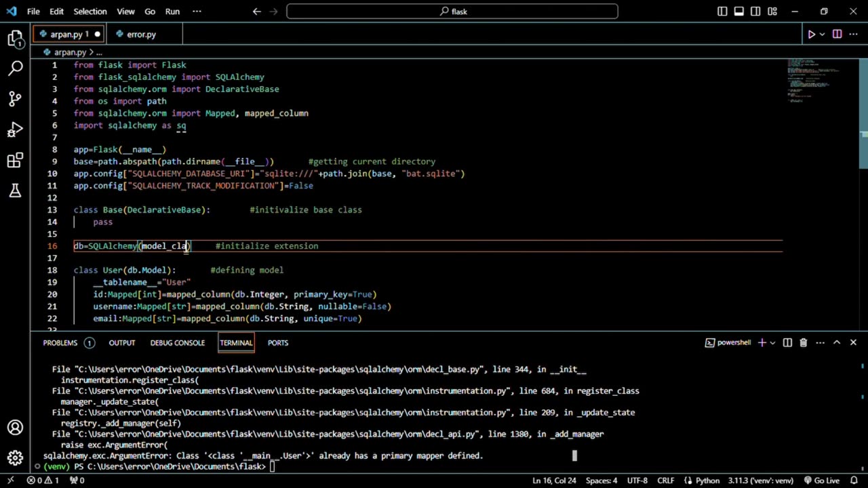This screenshot has width=868, height=488.
Task: Switch to the OUTPUT panel tab
Action: [x=122, y=343]
